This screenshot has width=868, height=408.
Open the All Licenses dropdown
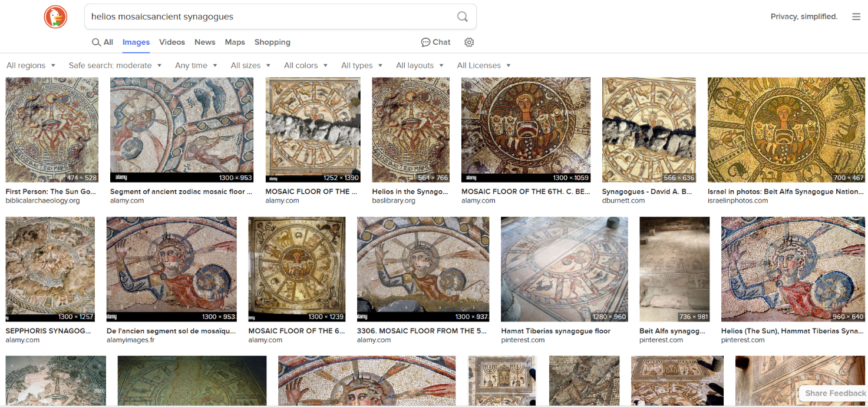484,65
